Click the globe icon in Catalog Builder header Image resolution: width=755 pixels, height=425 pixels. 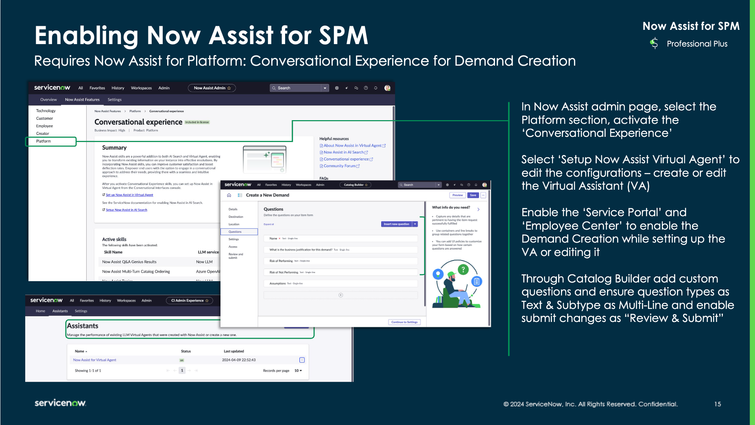447,184
